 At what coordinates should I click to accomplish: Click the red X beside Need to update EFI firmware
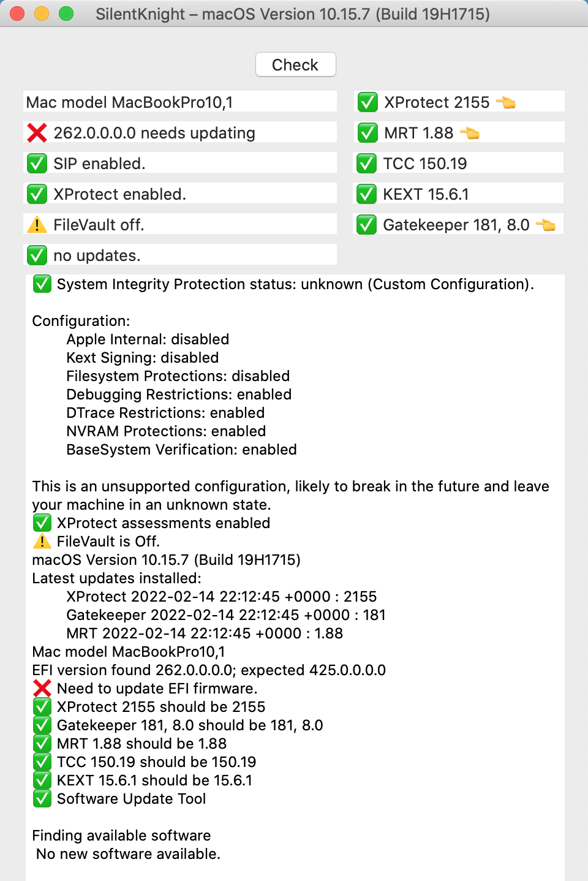[x=42, y=689]
